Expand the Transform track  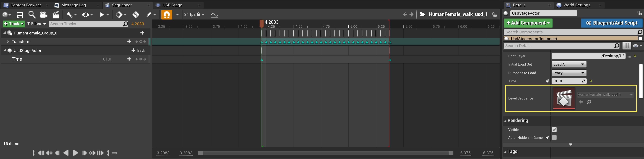point(8,42)
